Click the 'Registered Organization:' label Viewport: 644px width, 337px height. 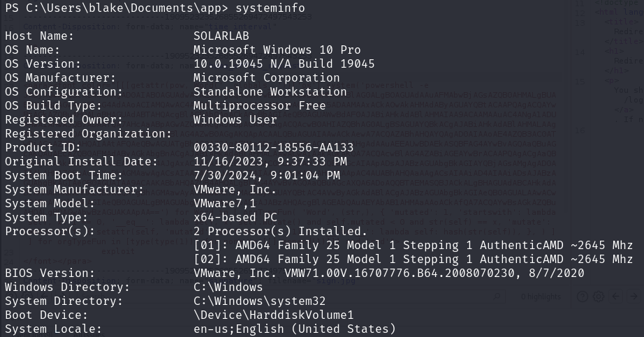88,134
